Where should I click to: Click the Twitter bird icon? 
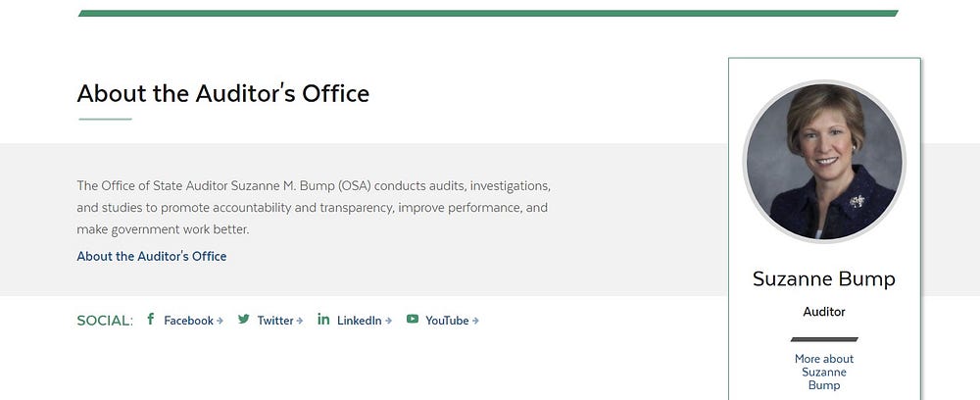click(244, 320)
